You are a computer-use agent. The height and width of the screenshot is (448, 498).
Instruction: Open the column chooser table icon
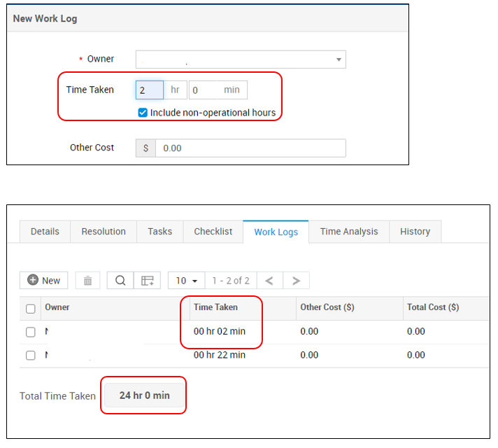click(148, 281)
